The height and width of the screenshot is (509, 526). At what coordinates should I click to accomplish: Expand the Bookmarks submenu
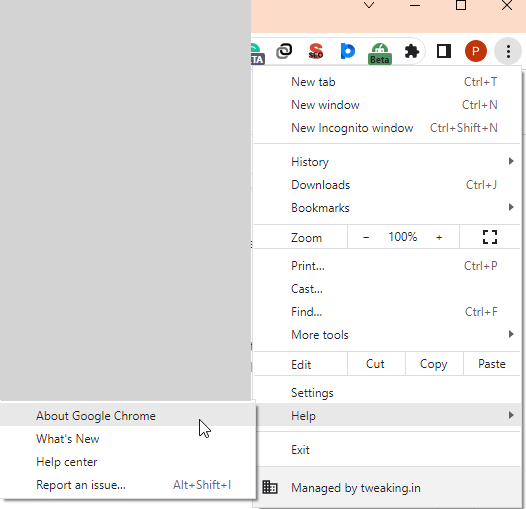pos(386,208)
